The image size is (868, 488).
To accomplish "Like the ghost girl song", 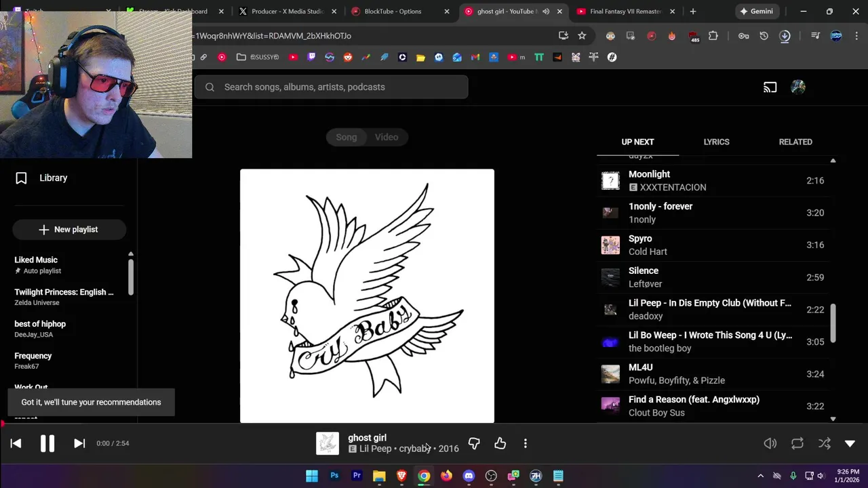I will coord(500,443).
